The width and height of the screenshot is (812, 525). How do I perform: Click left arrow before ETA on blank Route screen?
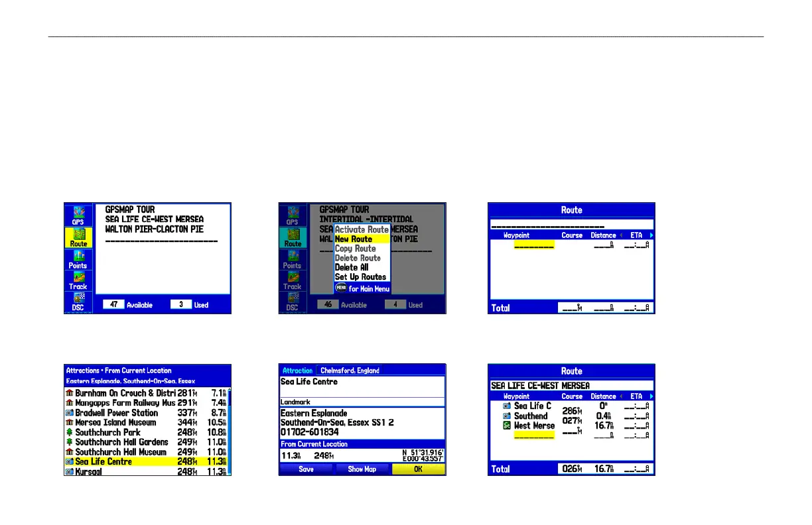(622, 235)
